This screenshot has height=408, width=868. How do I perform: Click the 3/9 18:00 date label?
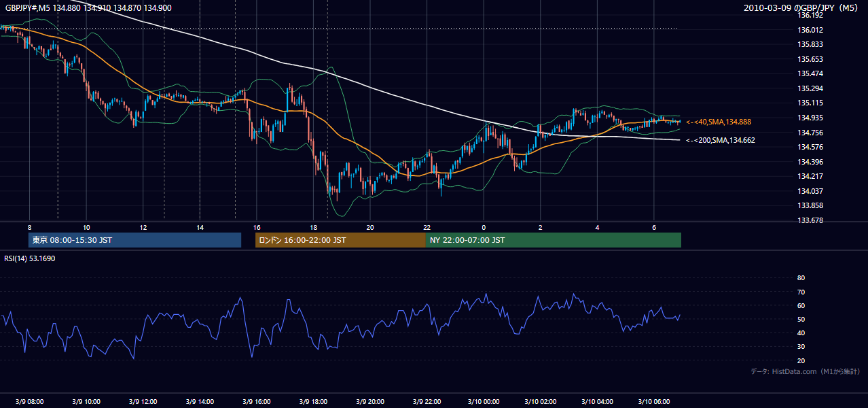pyautogui.click(x=313, y=402)
